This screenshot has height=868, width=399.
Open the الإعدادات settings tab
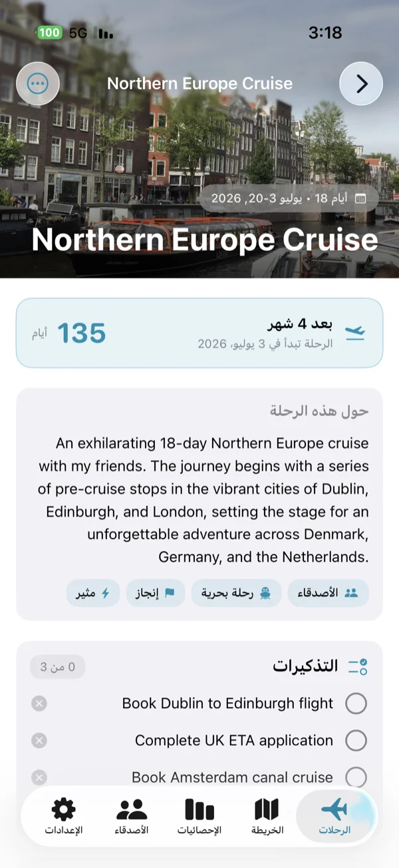(x=64, y=816)
